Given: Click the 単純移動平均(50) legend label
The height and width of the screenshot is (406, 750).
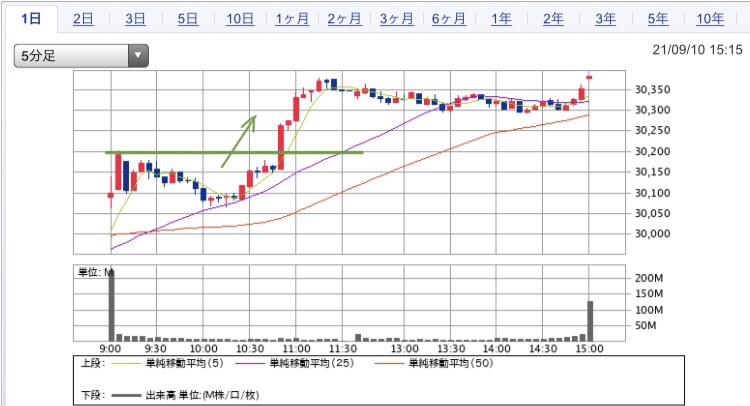Looking at the screenshot, I should point(451,363).
